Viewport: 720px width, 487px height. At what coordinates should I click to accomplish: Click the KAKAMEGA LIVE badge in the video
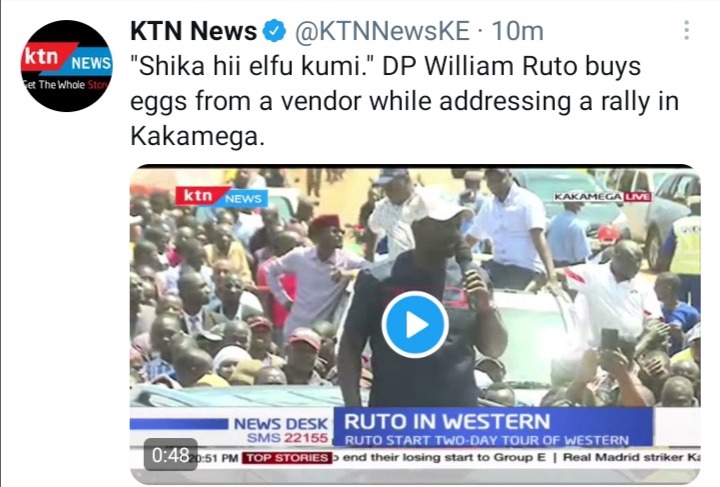pyautogui.click(x=602, y=197)
